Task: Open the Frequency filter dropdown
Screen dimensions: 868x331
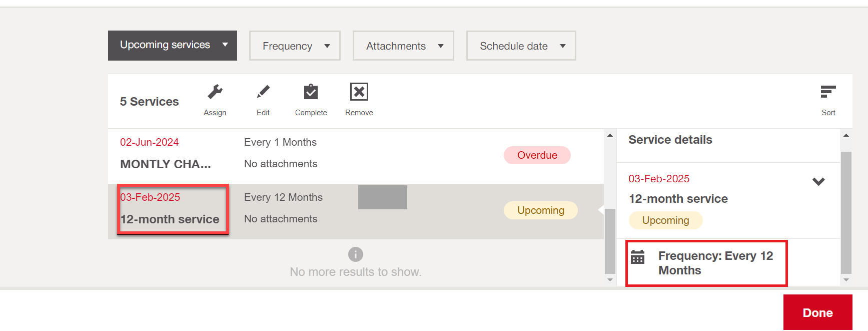Action: click(295, 46)
